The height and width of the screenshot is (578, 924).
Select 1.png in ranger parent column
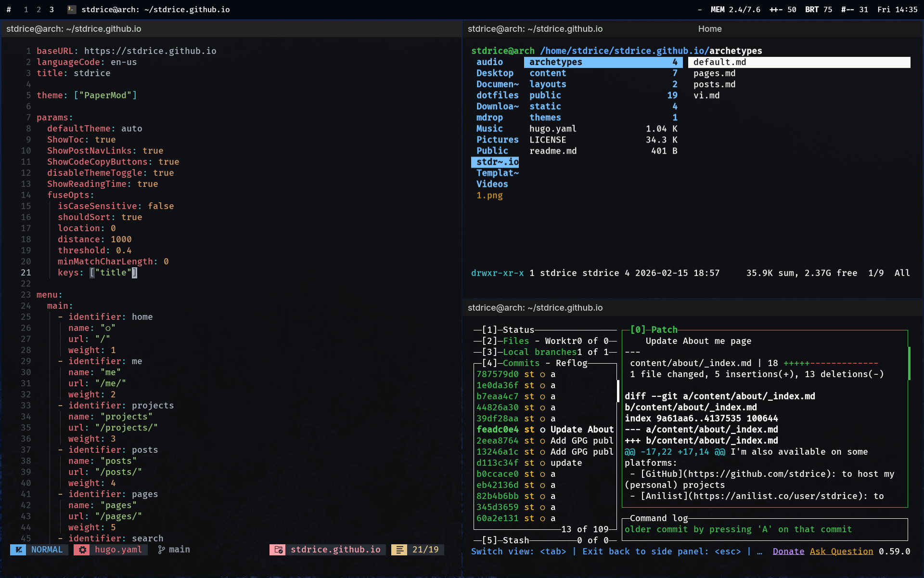pos(489,195)
